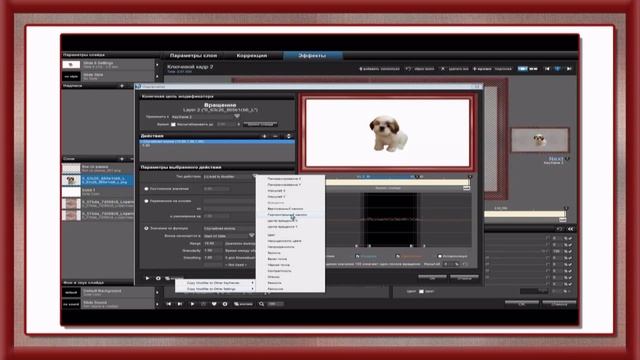
Task: Click OK at the main window bottom right
Action: tap(522, 304)
